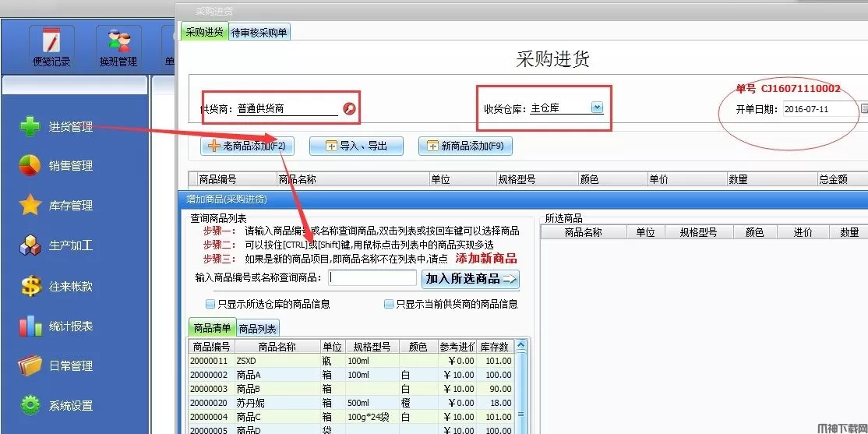868x434 pixels.
Task: Click 新商品添加(F9) button
Action: [x=465, y=146]
